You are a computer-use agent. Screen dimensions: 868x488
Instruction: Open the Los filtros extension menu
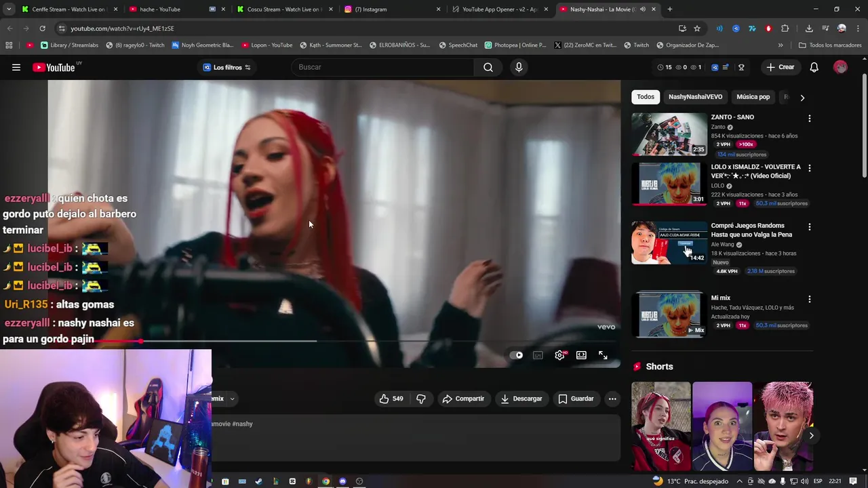(x=227, y=67)
